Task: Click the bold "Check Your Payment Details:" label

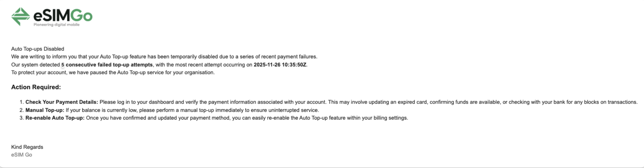Action: (62, 102)
